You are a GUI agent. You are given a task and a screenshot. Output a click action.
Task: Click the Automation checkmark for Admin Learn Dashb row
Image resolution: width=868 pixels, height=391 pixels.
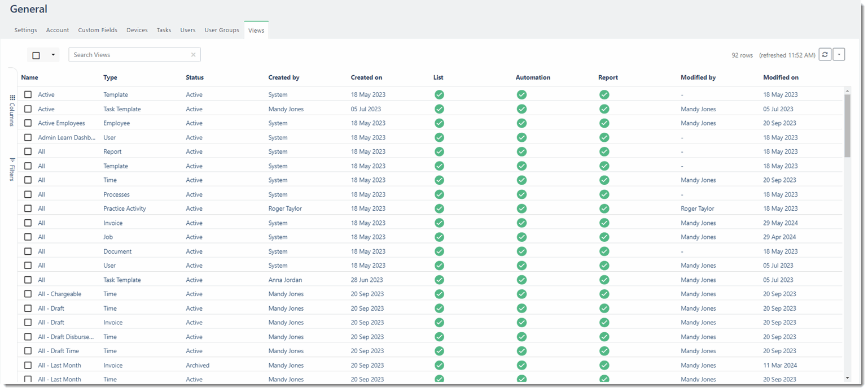521,137
